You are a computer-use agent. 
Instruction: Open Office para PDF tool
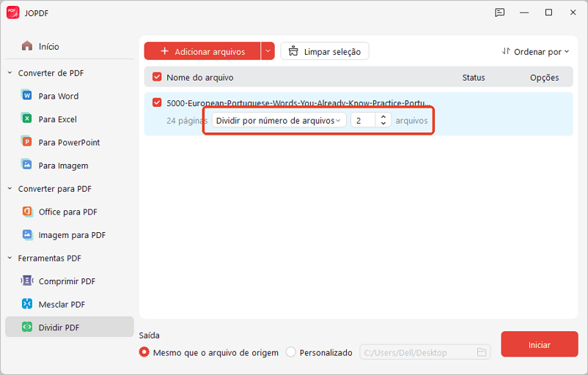[x=70, y=212]
